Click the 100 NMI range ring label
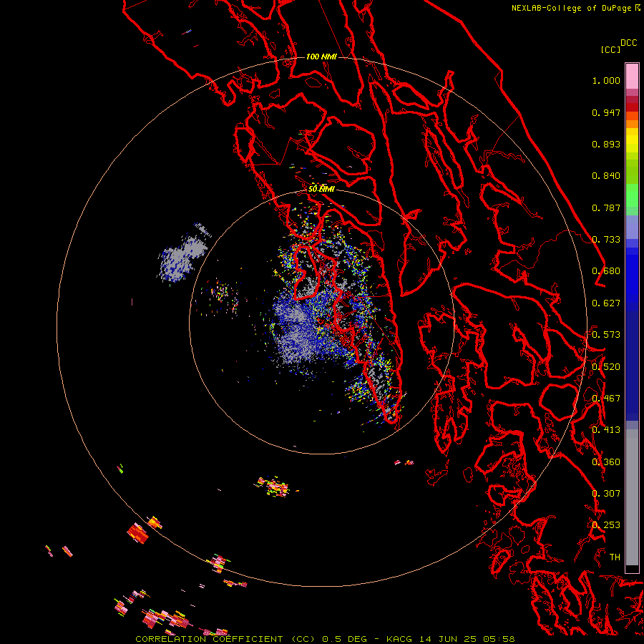The image size is (644, 644). click(321, 57)
